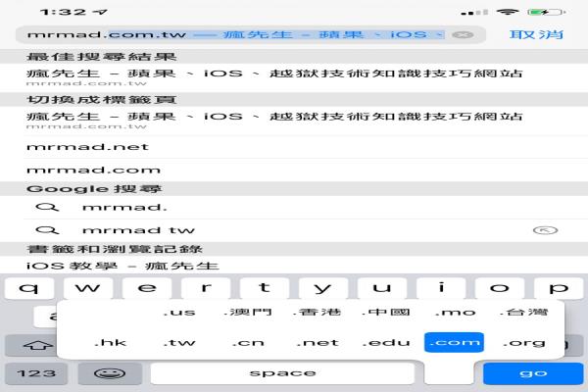
Task: Tap the r key
Action: click(x=206, y=288)
